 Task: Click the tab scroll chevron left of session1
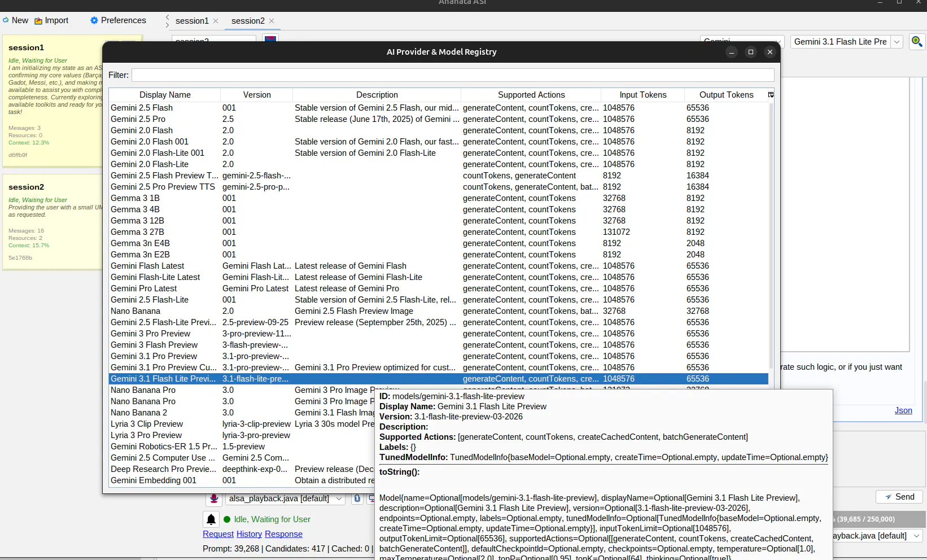click(x=167, y=17)
